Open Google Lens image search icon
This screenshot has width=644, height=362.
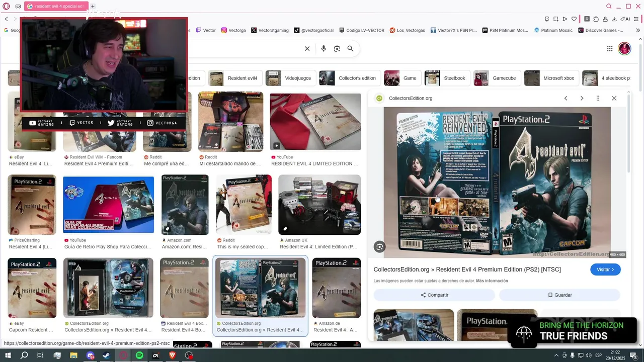point(337,49)
